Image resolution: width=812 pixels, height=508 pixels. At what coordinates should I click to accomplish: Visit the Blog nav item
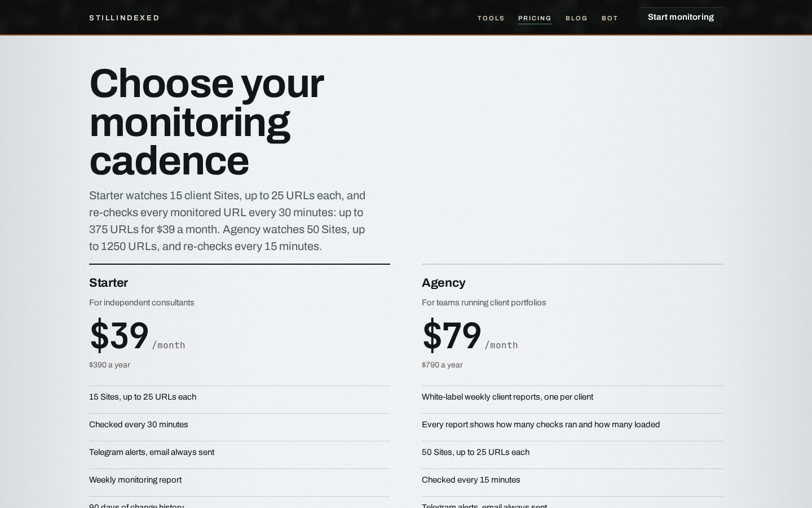click(576, 18)
